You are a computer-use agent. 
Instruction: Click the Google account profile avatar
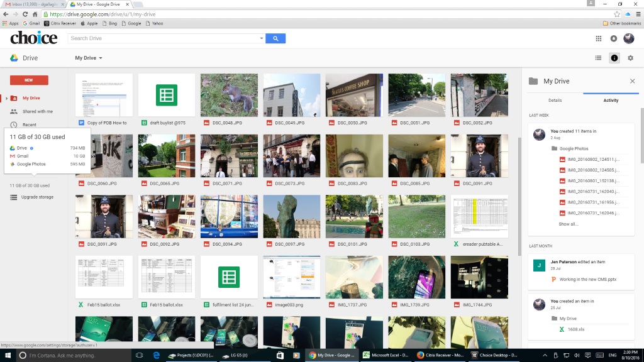tap(629, 39)
